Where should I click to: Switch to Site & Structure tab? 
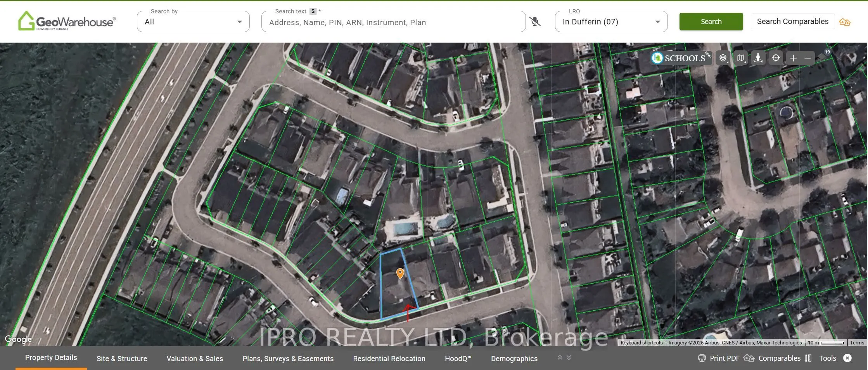[122, 358]
